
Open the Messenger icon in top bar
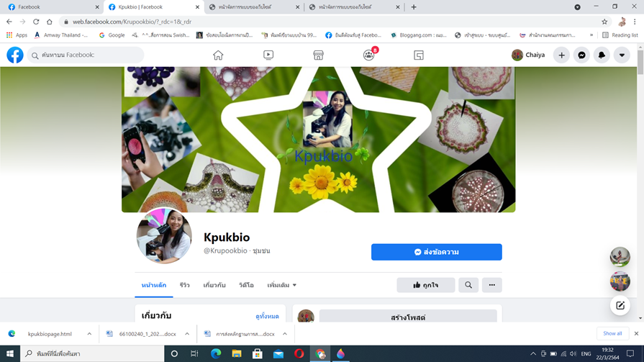pos(581,55)
